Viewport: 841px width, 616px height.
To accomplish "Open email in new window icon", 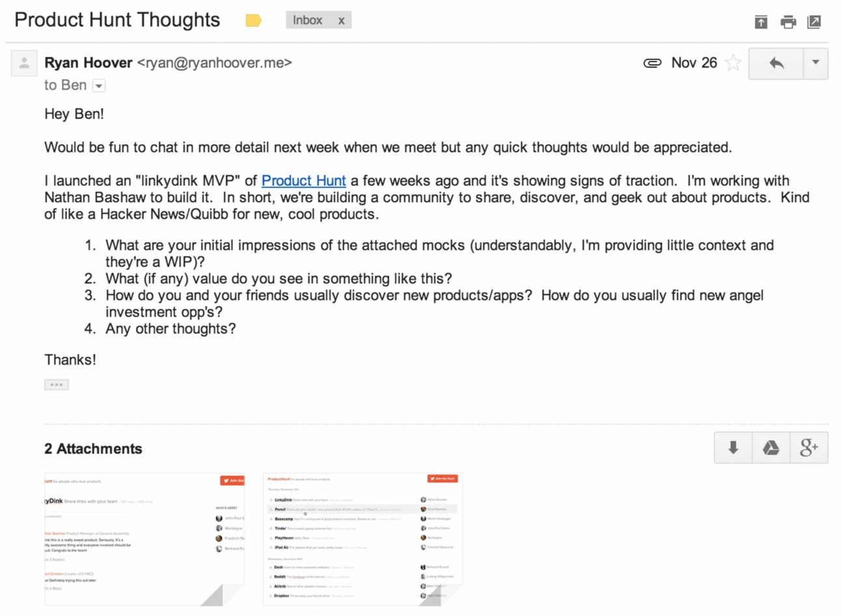I will pyautogui.click(x=814, y=22).
